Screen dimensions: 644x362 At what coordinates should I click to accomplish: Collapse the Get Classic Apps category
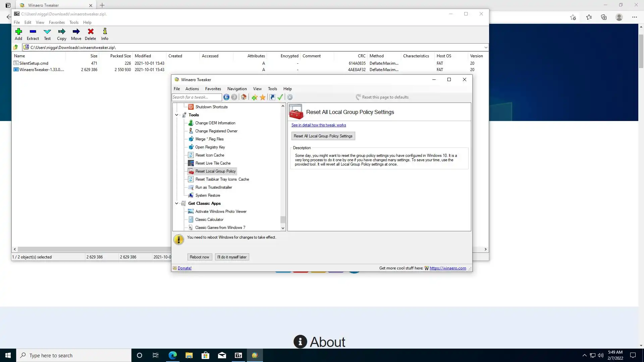177,203
